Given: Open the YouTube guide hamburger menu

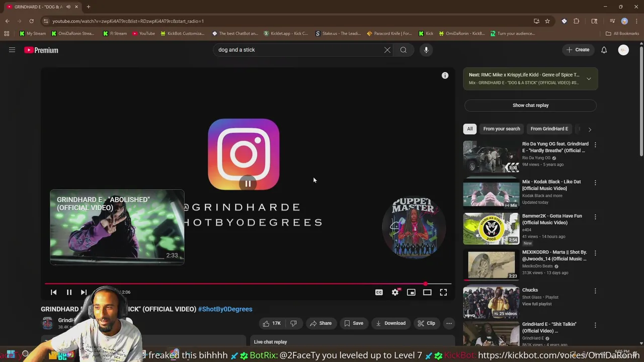Looking at the screenshot, I should point(12,50).
